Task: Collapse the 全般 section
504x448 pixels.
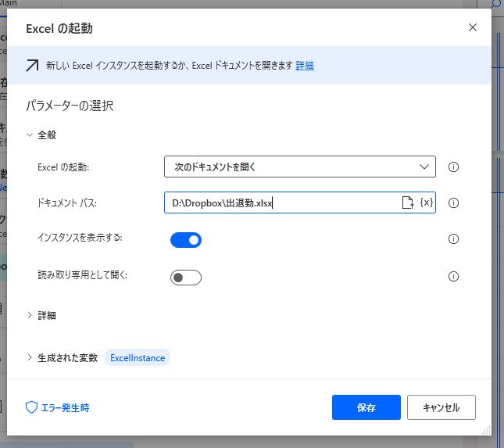Action: click(30, 134)
